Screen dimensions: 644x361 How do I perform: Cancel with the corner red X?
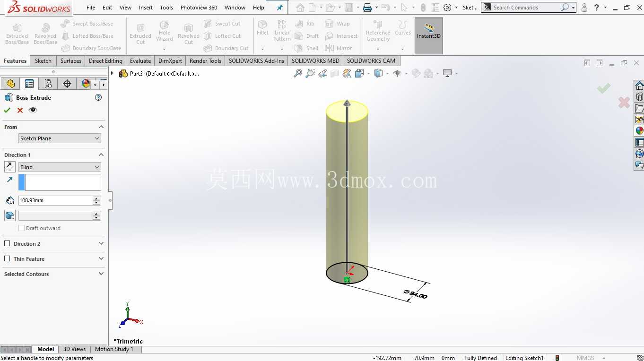tap(624, 102)
